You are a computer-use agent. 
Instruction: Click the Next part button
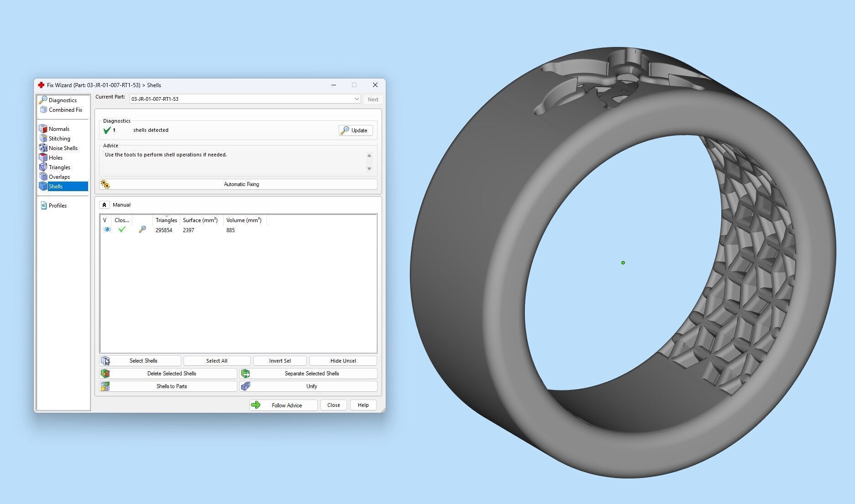pyautogui.click(x=373, y=99)
